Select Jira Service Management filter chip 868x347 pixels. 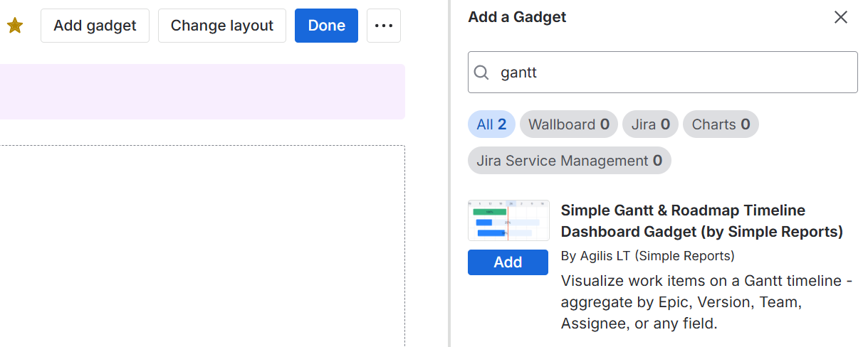click(x=569, y=161)
